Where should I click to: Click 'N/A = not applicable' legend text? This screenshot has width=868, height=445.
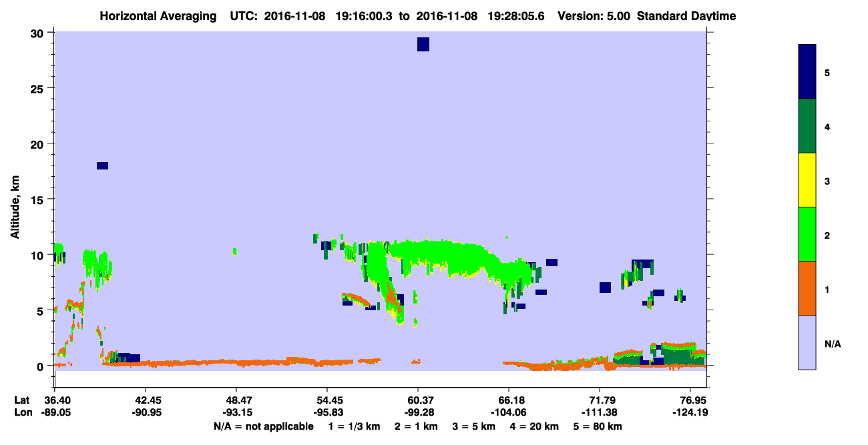263,426
